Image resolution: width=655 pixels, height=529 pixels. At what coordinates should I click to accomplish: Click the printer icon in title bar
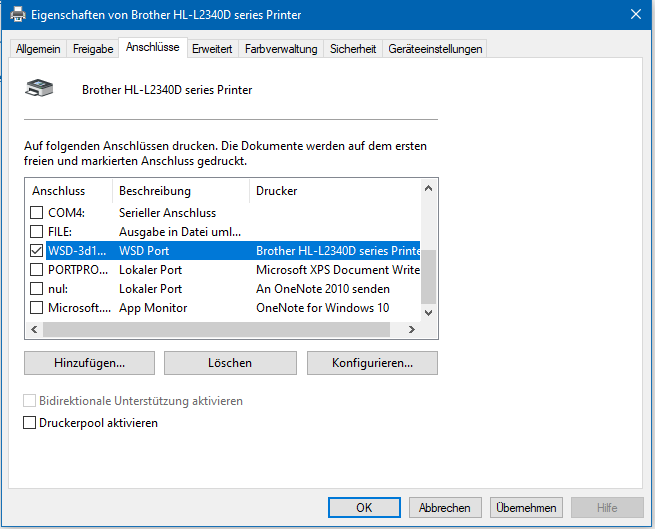(18, 15)
